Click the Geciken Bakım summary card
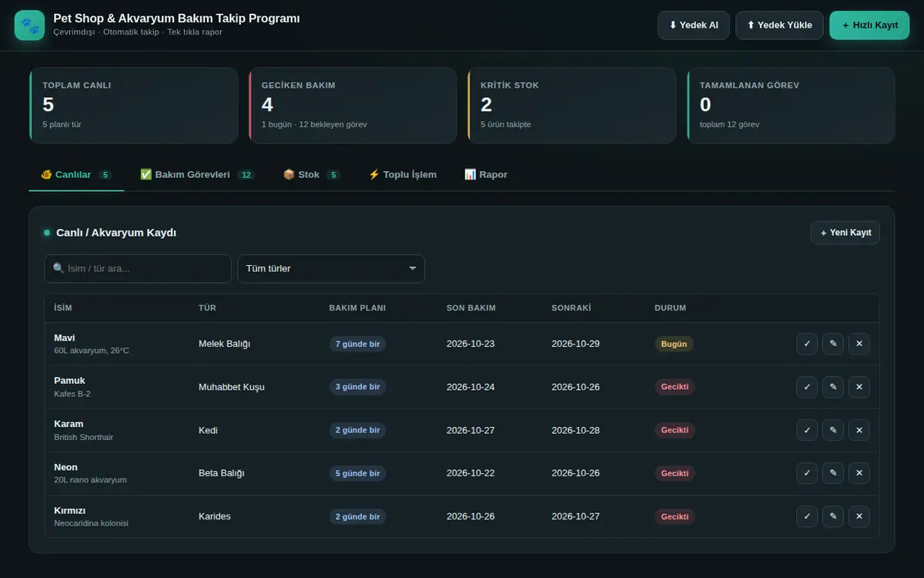This screenshot has height=578, width=924. (x=353, y=106)
